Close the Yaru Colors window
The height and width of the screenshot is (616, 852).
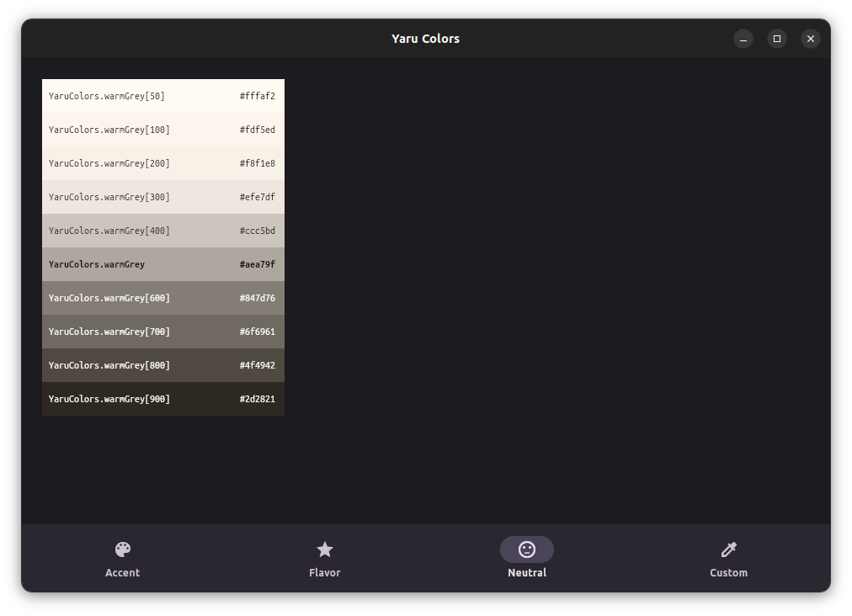point(811,39)
